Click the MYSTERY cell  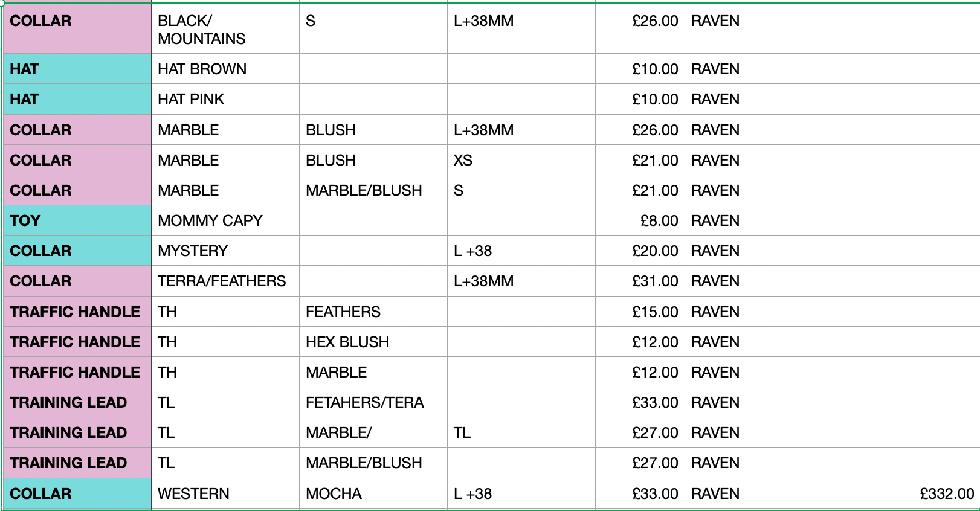pyautogui.click(x=225, y=251)
